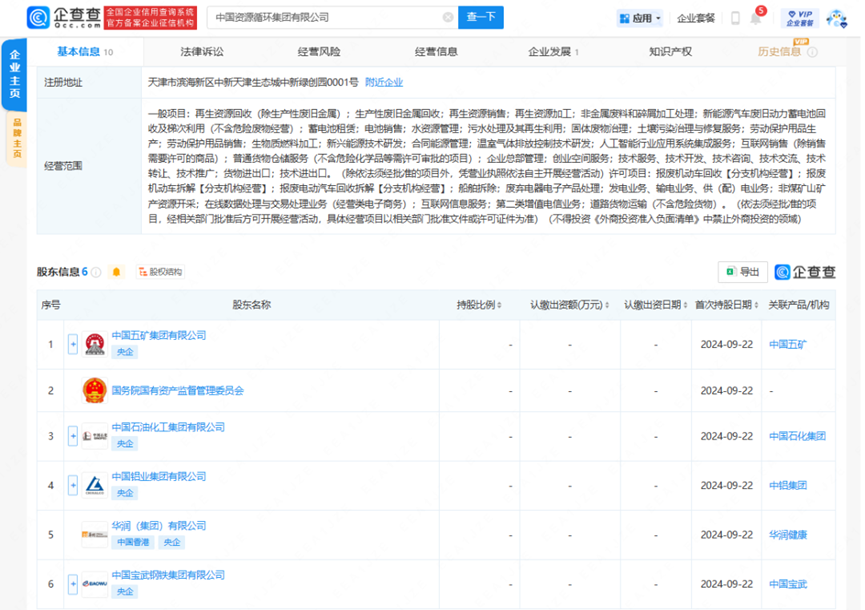The height and width of the screenshot is (610, 865).
Task: Select the 品牌主页 side tab
Action: tap(17, 138)
